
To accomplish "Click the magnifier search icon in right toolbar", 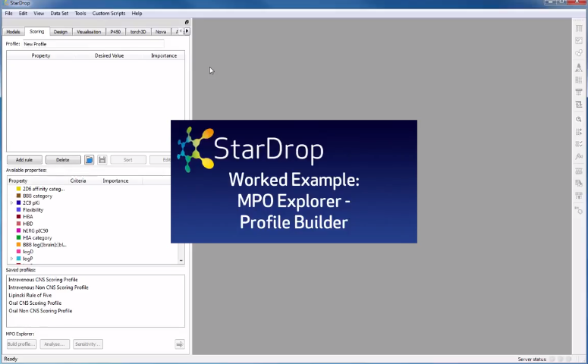I will click(579, 120).
